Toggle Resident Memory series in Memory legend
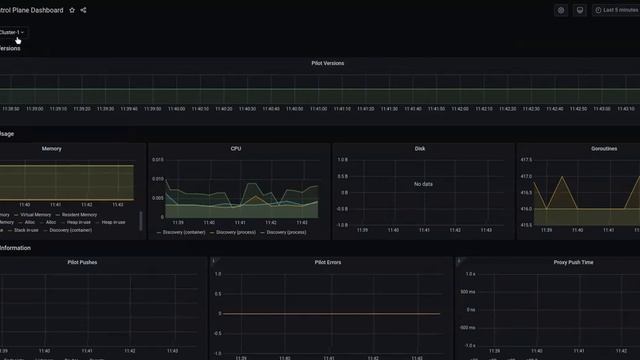This screenshot has height=360, width=640. (x=79, y=215)
